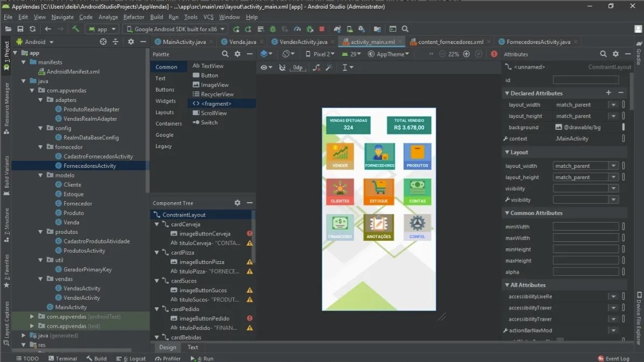Open the AppTheme dropdown
Image resolution: width=644 pixels, height=362 pixels.
click(389, 54)
